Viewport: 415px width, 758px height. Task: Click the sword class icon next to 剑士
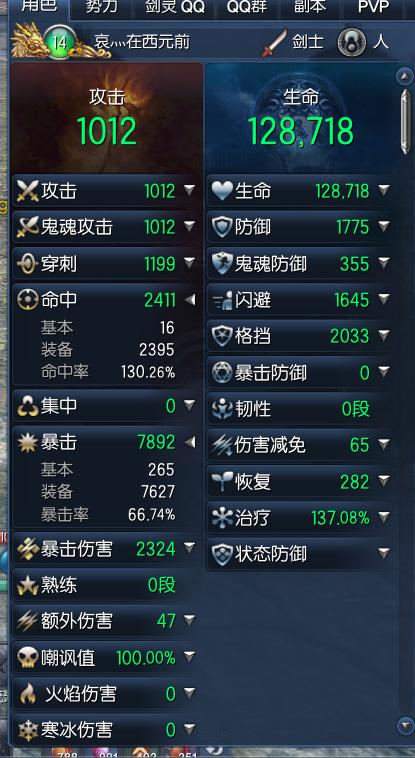tap(275, 43)
